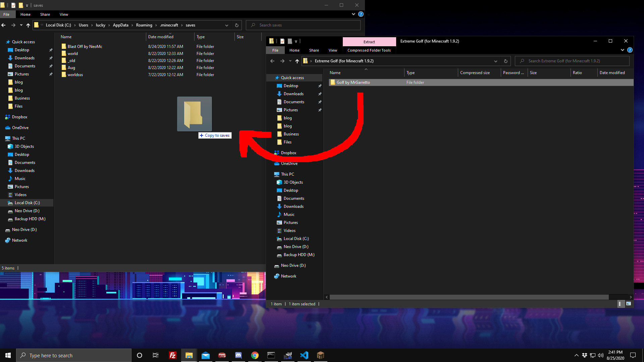Image resolution: width=644 pixels, height=362 pixels.
Task: Select 3D Objects in Extreme Golf sidebar
Action: pyautogui.click(x=293, y=182)
